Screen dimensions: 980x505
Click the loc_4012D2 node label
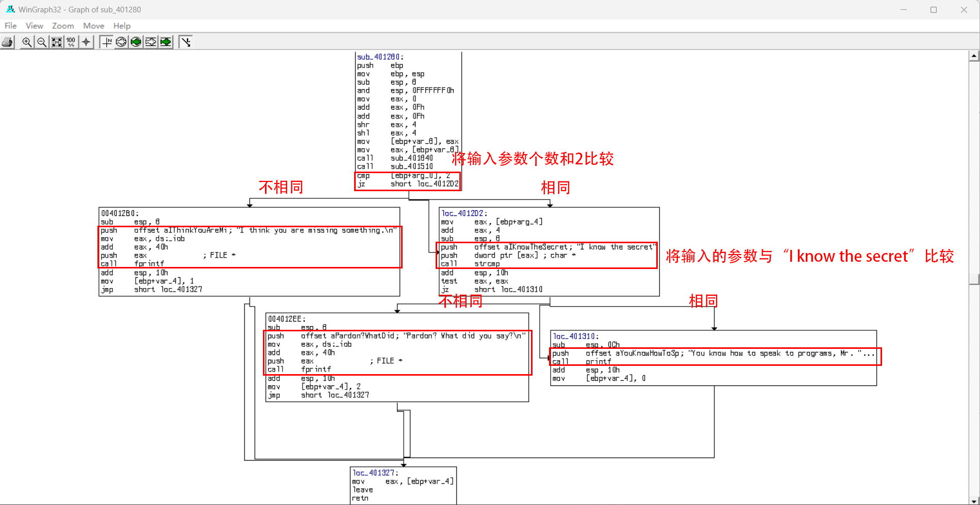click(464, 213)
